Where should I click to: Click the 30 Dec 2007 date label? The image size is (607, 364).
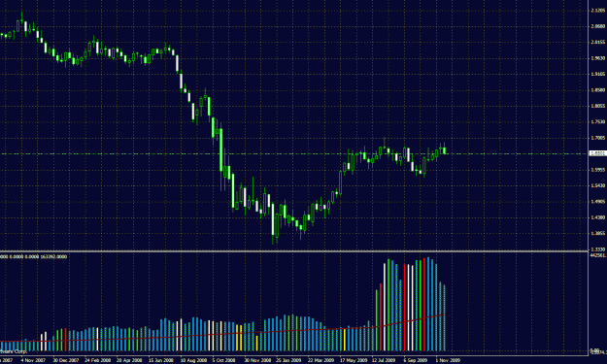65,360
